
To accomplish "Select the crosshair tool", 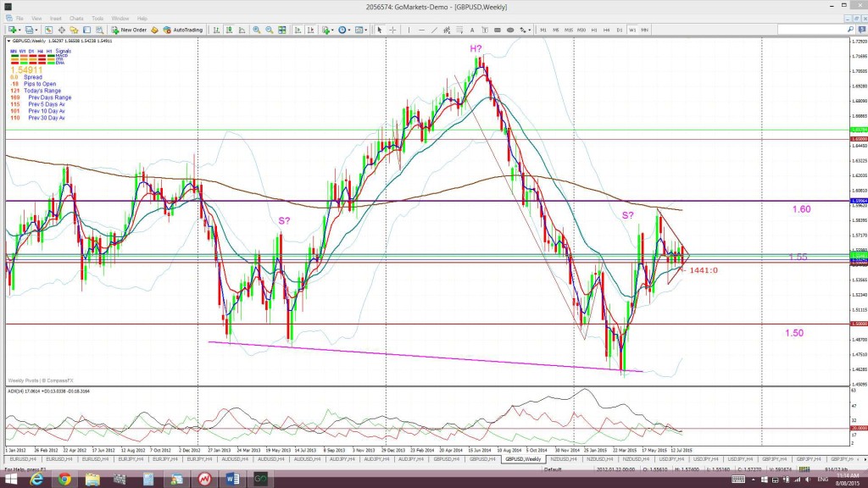I will pos(392,30).
